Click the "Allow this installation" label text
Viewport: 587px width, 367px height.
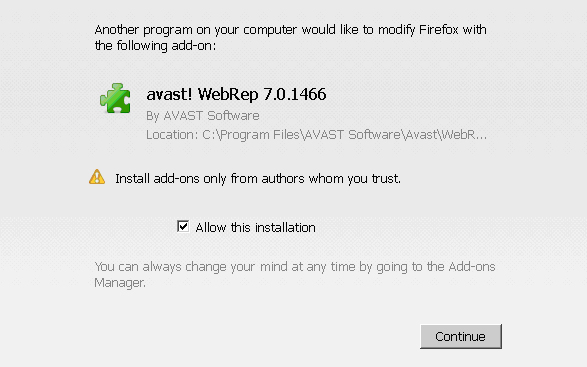(x=255, y=228)
